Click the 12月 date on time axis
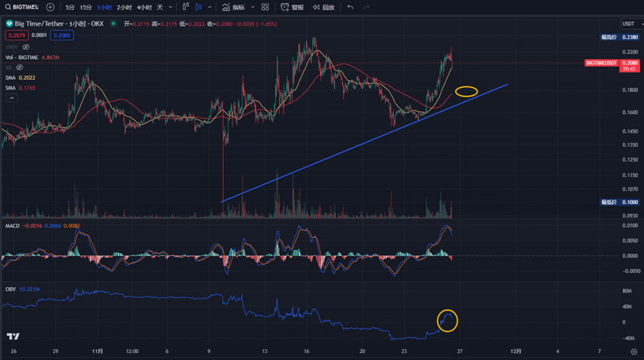Image resolution: width=644 pixels, height=360 pixels. [516, 351]
